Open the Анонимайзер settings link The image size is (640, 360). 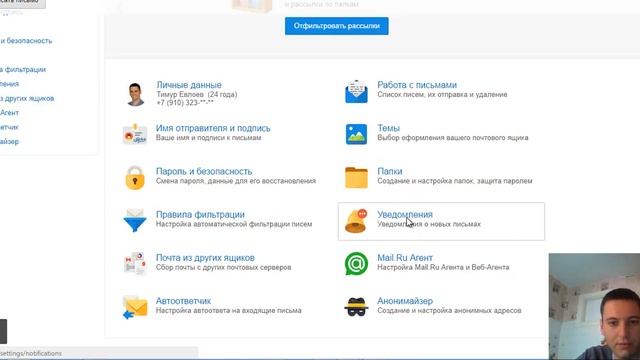click(405, 301)
